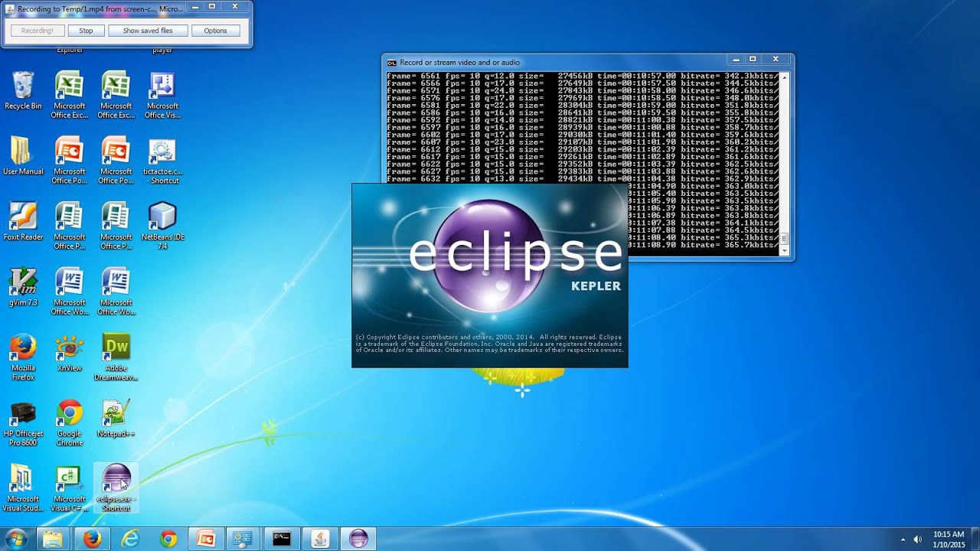Open Windows Explorer from the taskbar
Viewport: 980px width, 551px height.
53,540
